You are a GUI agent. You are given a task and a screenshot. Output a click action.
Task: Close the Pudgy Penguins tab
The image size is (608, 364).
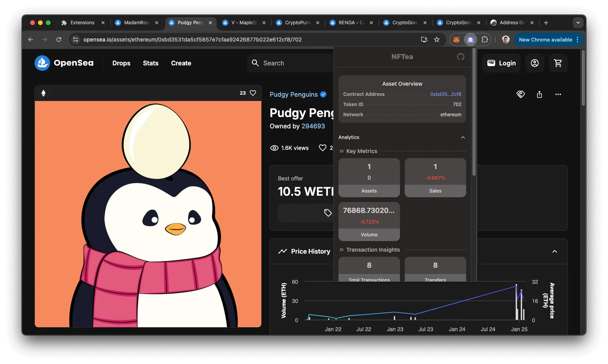[x=210, y=23]
